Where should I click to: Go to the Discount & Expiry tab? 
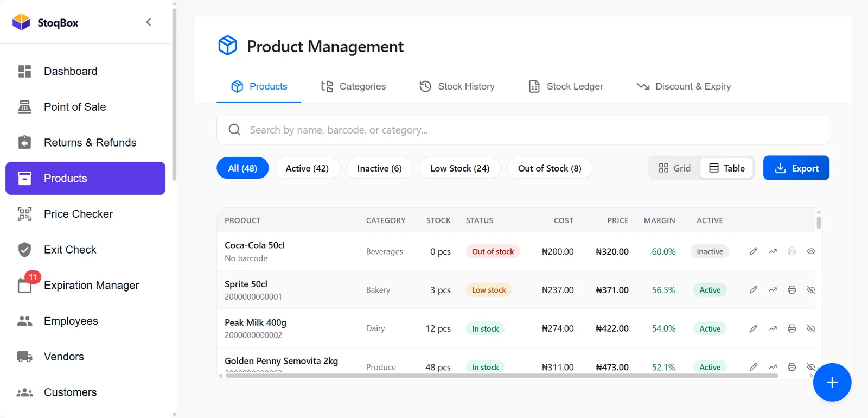tap(684, 86)
